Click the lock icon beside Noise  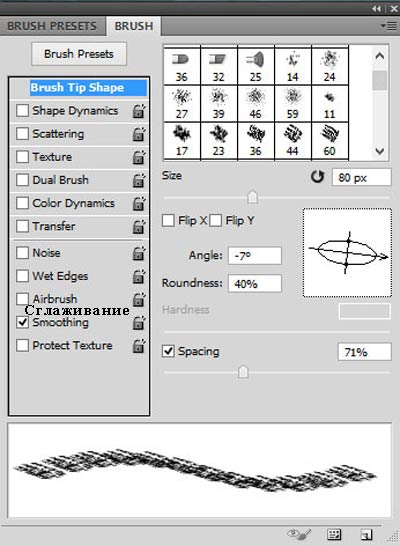(x=139, y=253)
